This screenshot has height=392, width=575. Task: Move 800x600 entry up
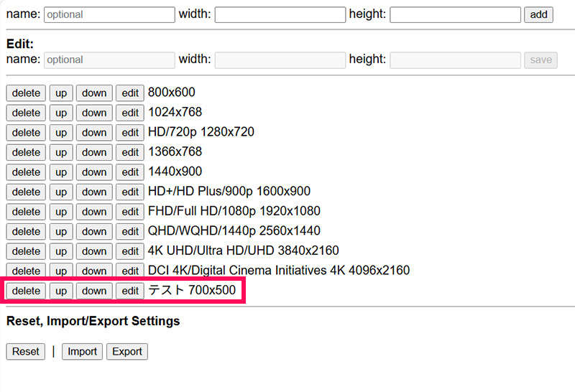(x=61, y=93)
